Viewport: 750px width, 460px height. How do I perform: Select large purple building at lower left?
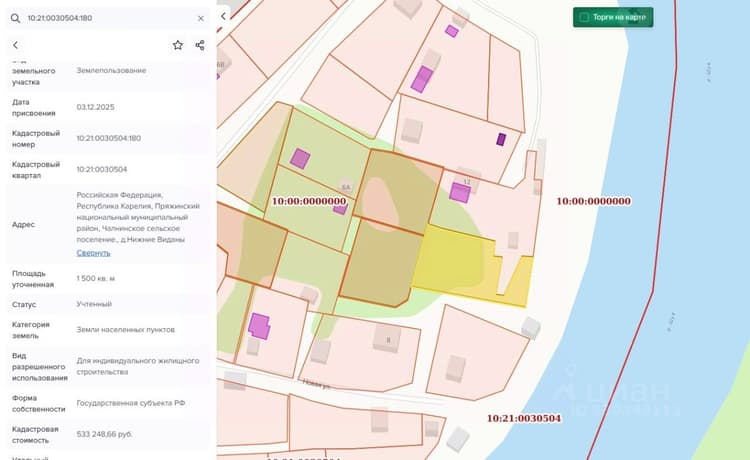point(259,326)
